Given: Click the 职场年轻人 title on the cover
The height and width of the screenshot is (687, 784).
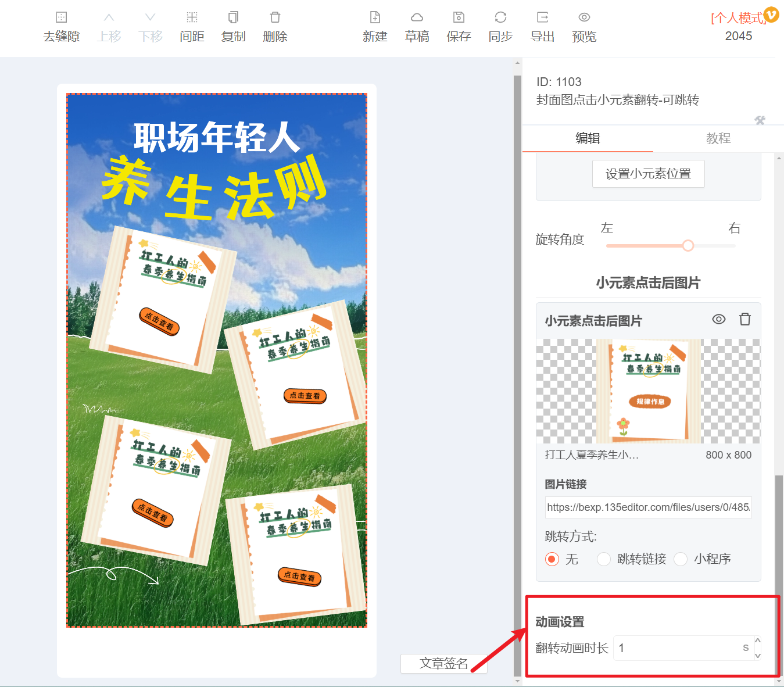Looking at the screenshot, I should [217, 138].
